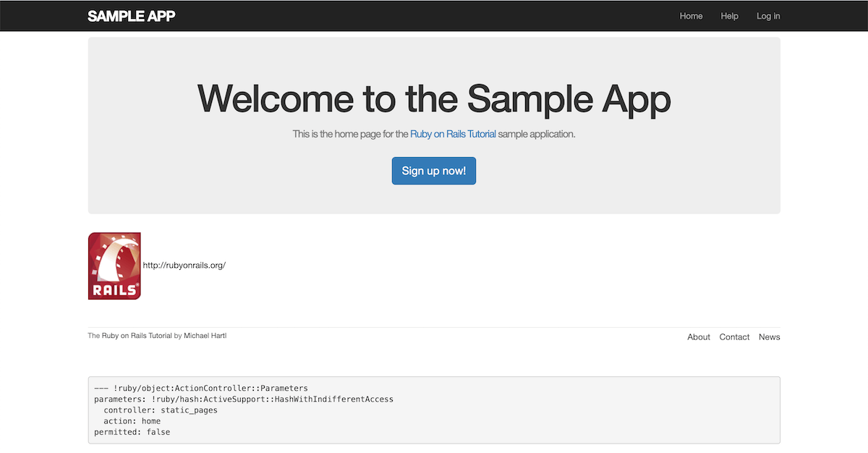
Task: Open the Log in page
Action: (767, 16)
